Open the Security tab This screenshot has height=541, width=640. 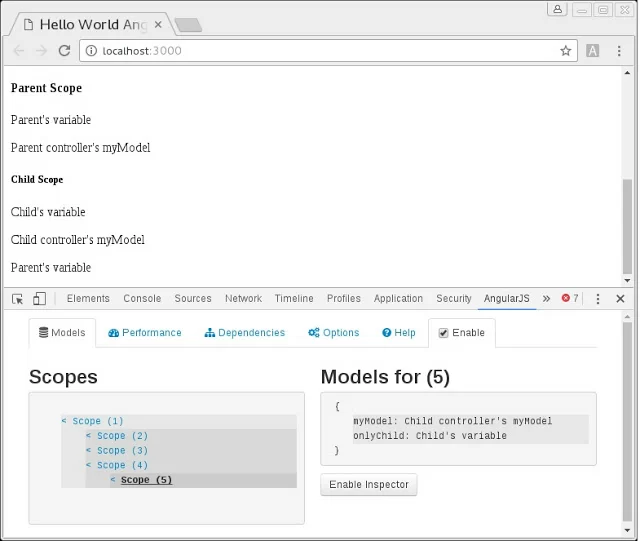[453, 298]
